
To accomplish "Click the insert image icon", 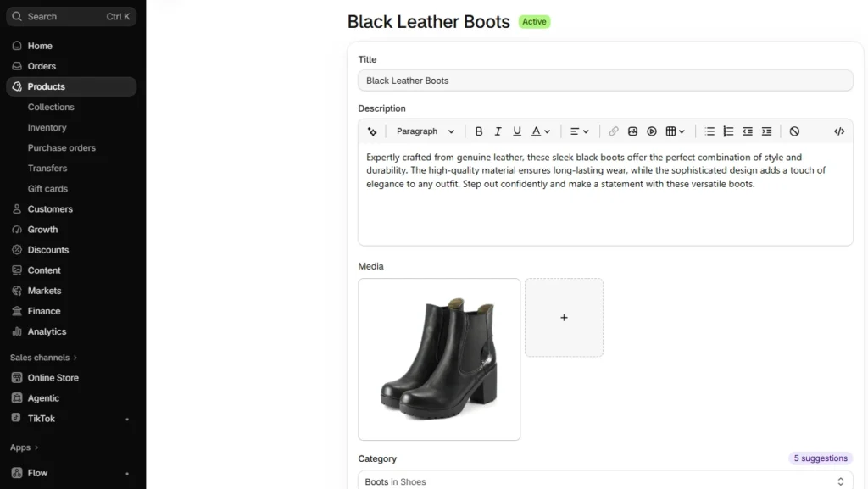I will [632, 131].
